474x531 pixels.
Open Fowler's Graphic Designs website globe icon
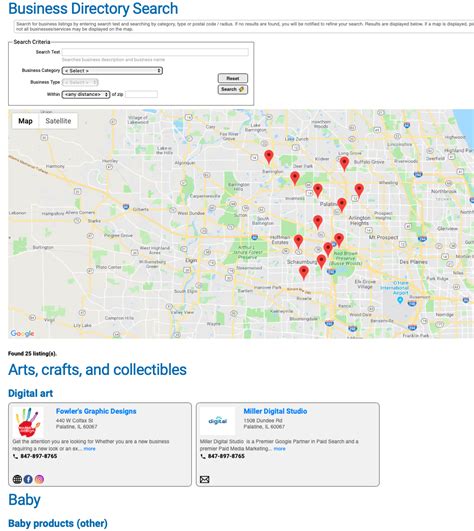[17, 479]
